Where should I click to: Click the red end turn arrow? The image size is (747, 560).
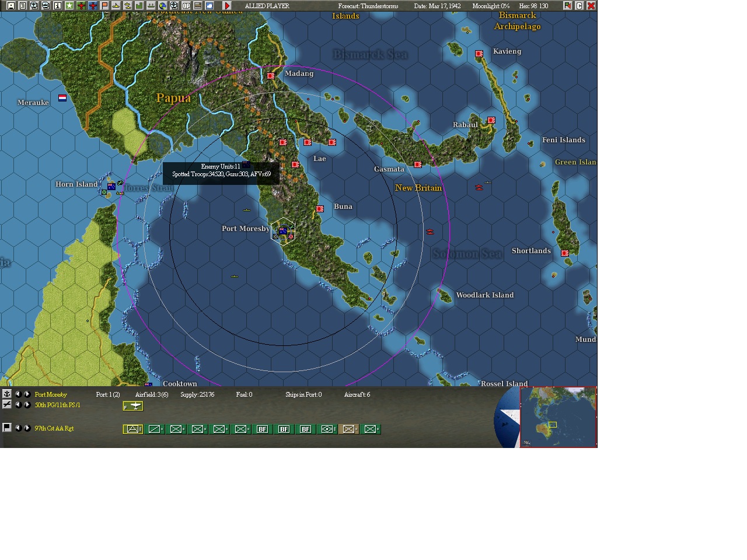227,6
